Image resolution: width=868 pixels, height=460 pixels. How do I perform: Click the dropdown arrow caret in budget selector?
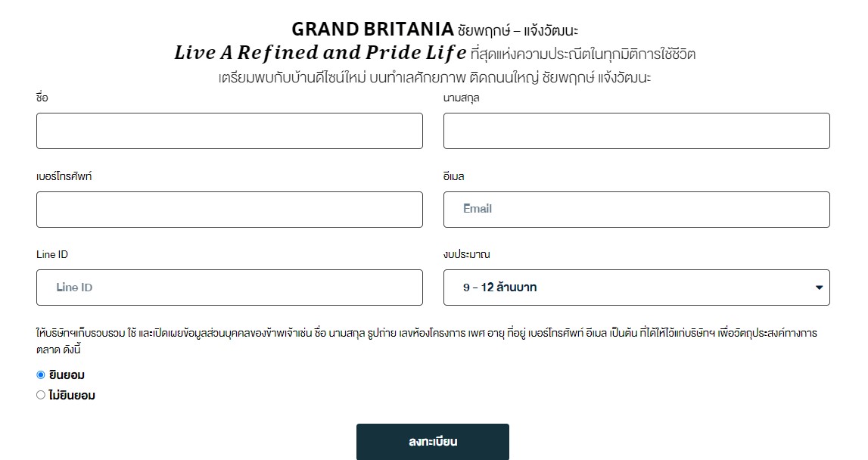[819, 287]
